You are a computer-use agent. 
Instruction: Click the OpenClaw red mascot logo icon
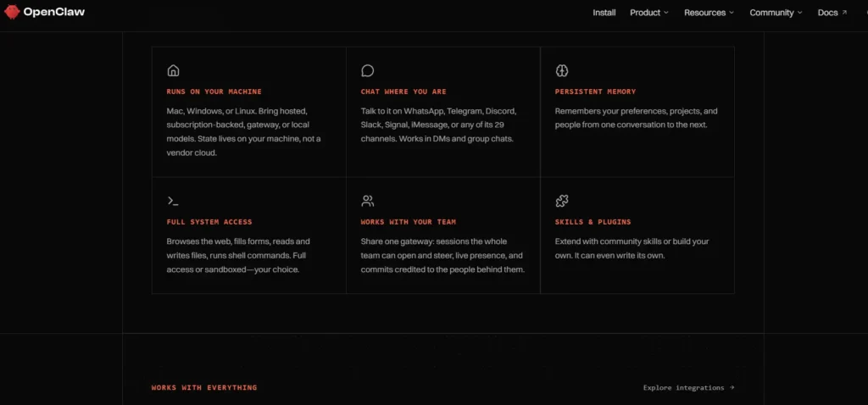[x=12, y=12]
